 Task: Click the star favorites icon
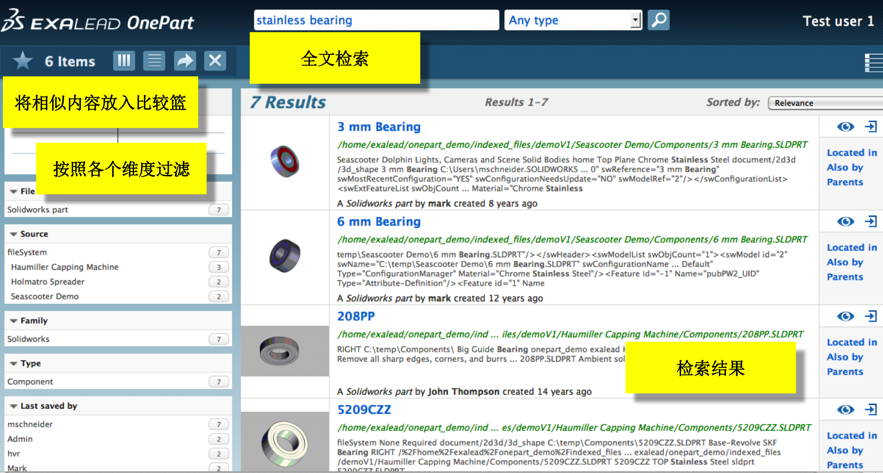22,61
